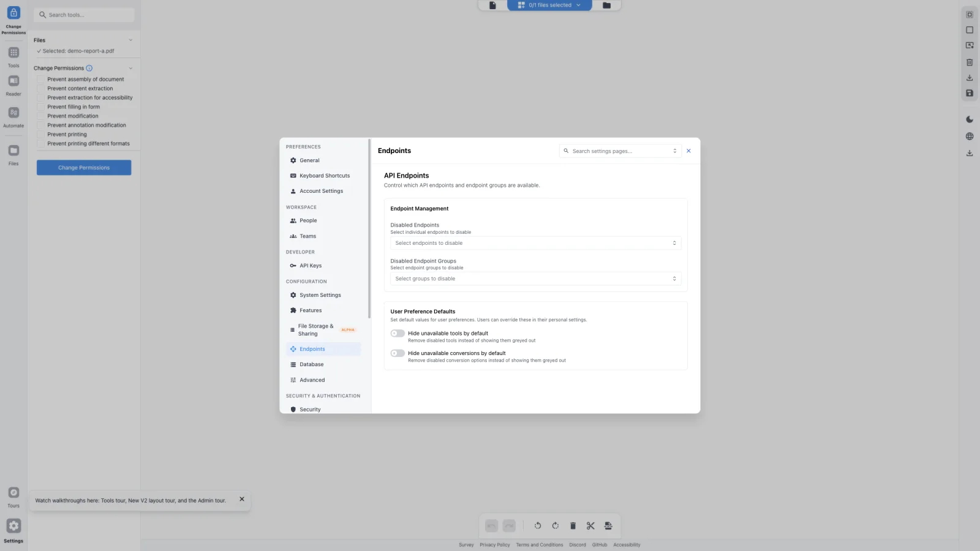Open General preferences
The height and width of the screenshot is (551, 980).
(323, 160)
